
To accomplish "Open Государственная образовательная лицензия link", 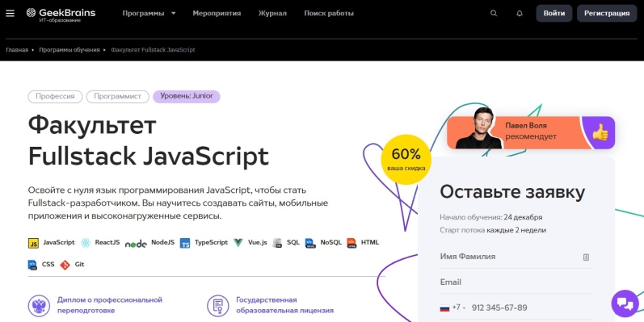I will coord(284,305).
